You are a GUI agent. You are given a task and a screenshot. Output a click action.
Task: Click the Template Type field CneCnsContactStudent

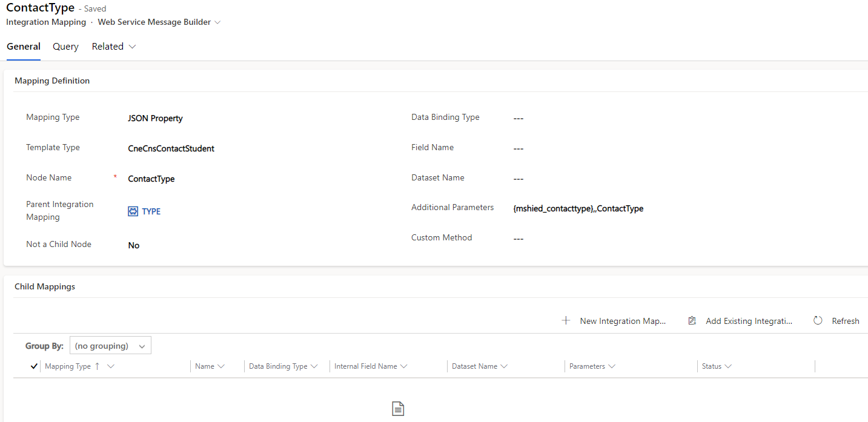[171, 148]
